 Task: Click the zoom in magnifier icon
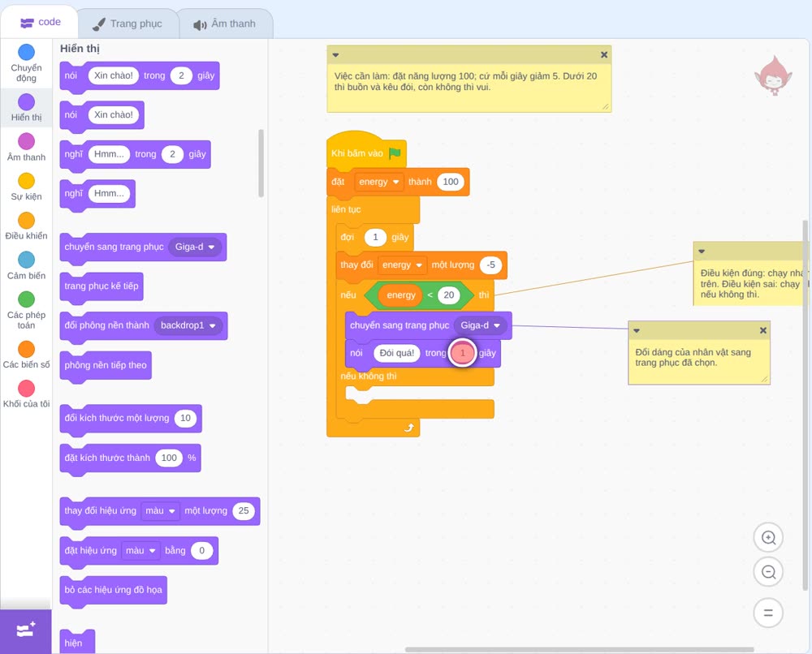(768, 538)
